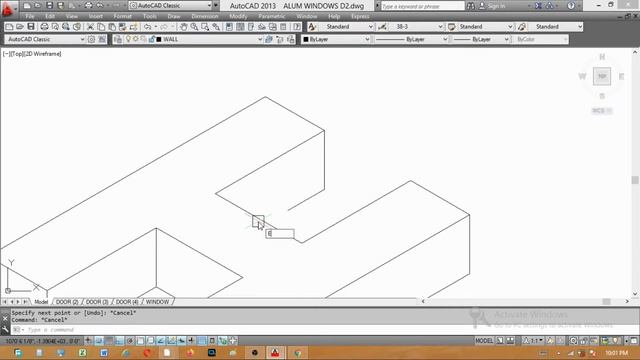This screenshot has width=640, height=360.
Task: Click the [2D Wireframe] visual style label
Action: pos(42,53)
